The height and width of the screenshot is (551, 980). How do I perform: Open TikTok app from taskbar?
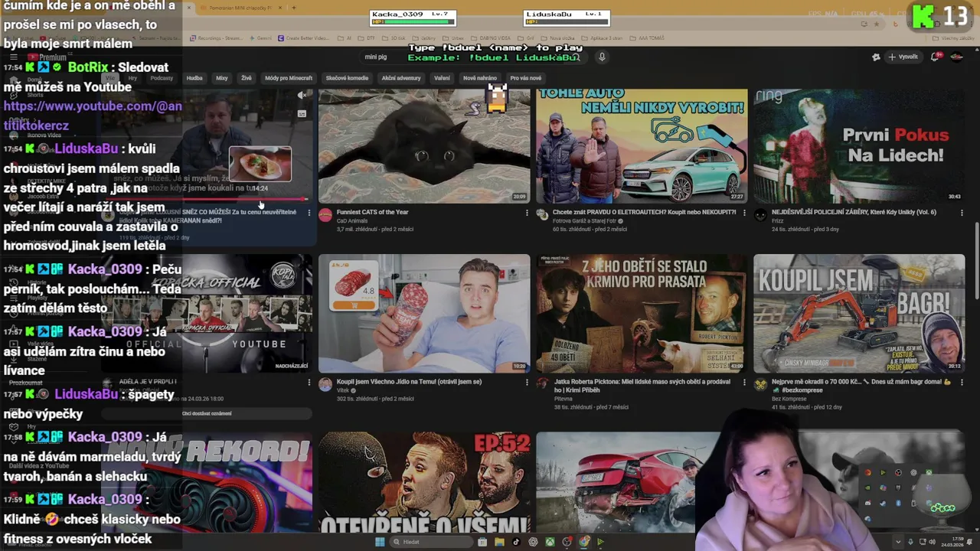coord(516,542)
